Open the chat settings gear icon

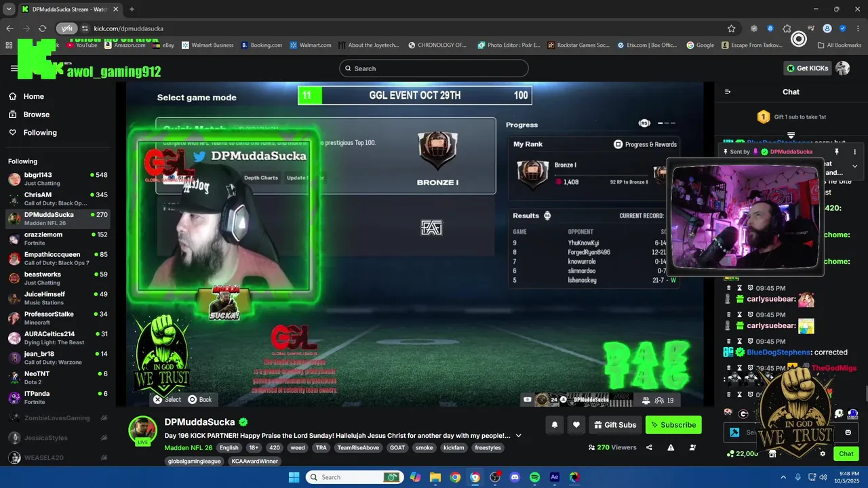[823, 453]
